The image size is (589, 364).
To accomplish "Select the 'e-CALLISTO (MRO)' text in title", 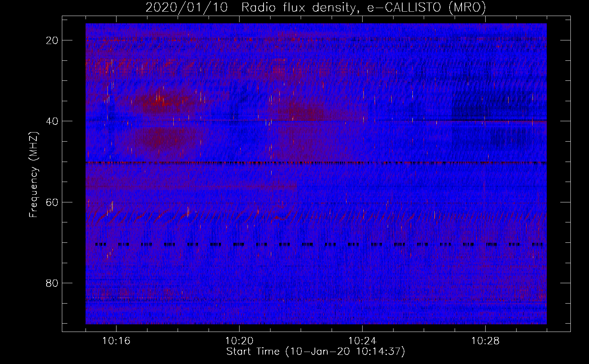I will 426,7.
